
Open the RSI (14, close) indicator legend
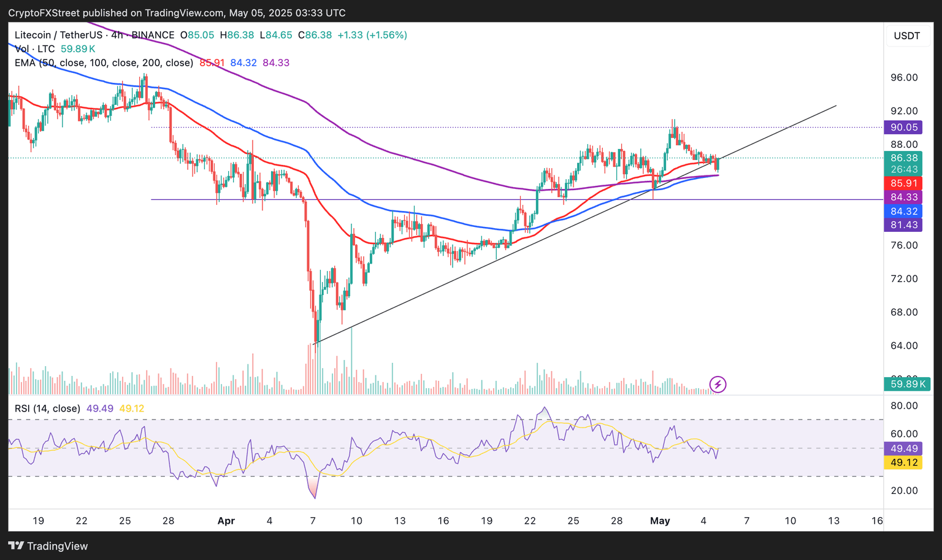[48, 408]
